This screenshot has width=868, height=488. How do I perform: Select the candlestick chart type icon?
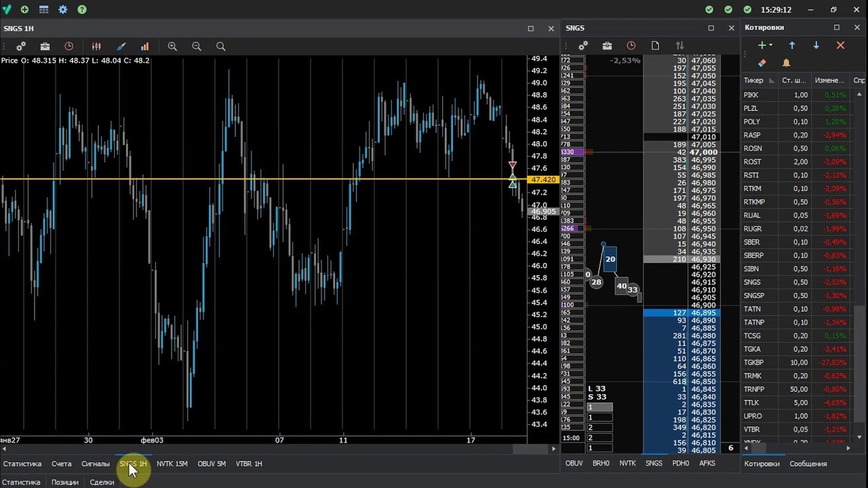pyautogui.click(x=96, y=46)
